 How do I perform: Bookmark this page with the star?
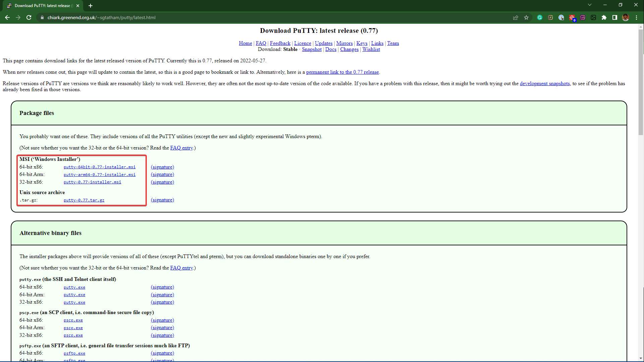point(526,17)
